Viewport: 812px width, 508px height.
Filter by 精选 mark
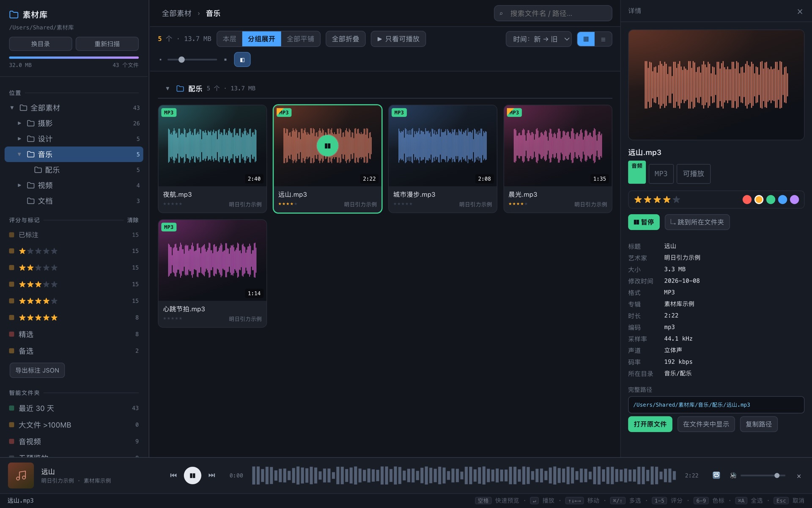pos(74,334)
